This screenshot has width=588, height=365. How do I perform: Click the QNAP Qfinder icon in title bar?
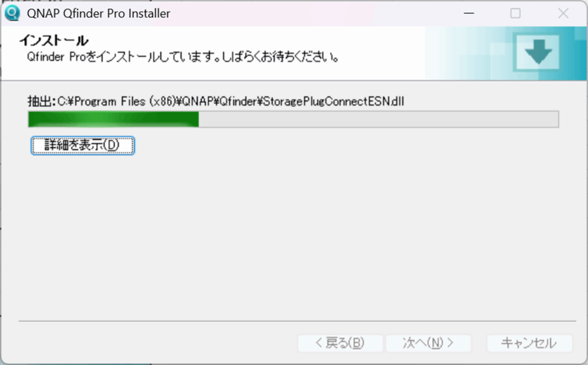click(12, 13)
